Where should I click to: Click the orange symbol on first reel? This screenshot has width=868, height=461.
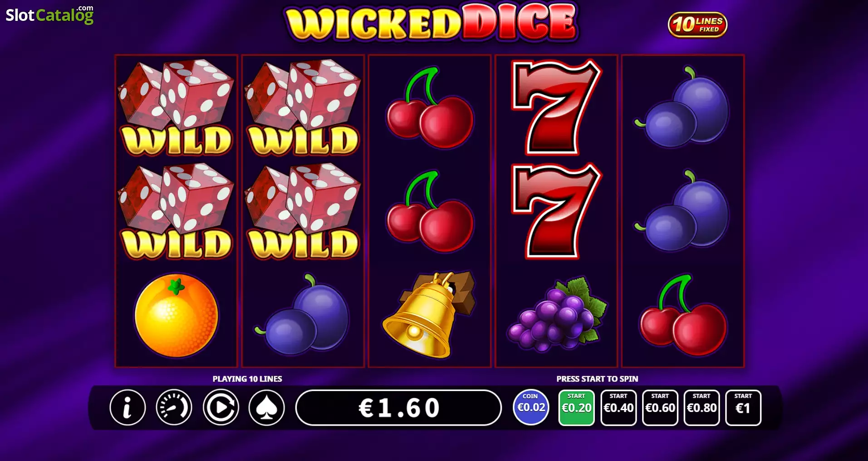click(x=177, y=315)
